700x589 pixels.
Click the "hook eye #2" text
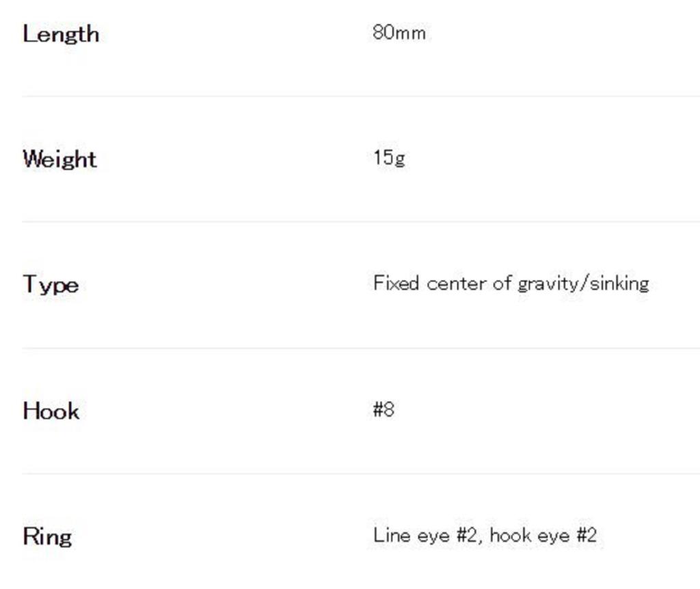click(543, 535)
